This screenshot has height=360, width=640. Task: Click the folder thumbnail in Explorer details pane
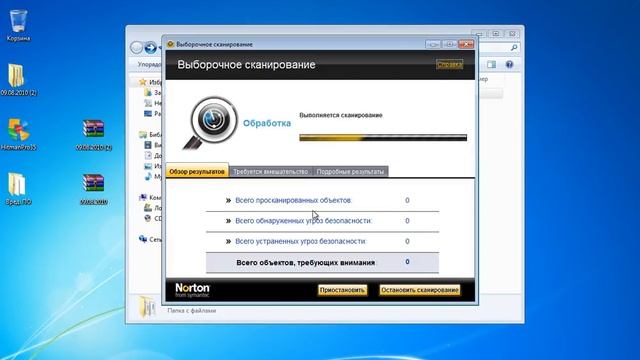pos(147,307)
